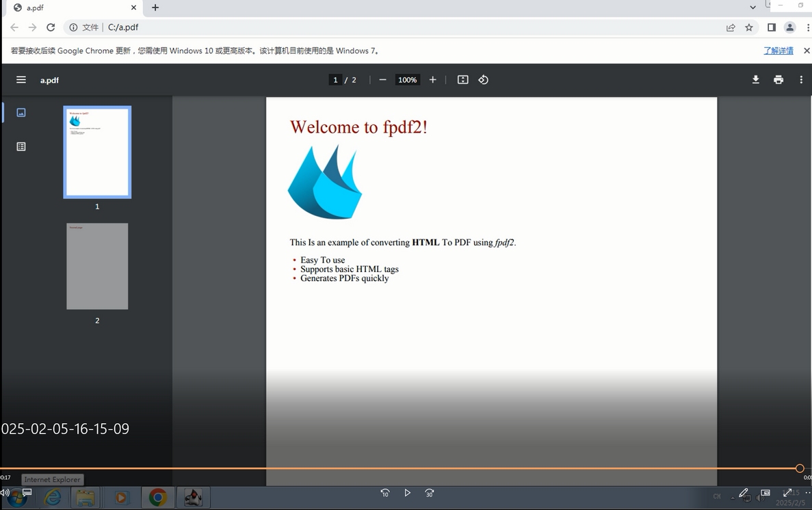Open the PDF viewer sidebar menu icon
812x510 pixels.
pos(21,80)
